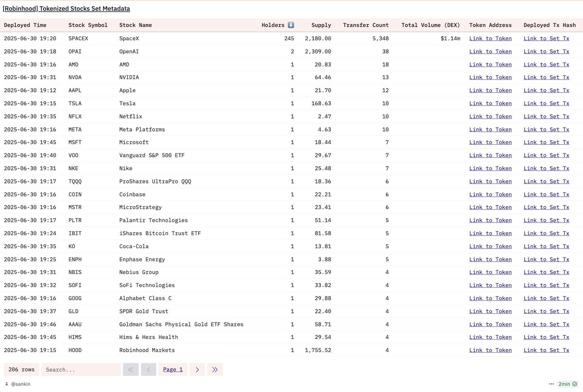
Task: Open Link to Set Tx for Vanguard S&P 500 ETF
Action: pyautogui.click(x=547, y=155)
